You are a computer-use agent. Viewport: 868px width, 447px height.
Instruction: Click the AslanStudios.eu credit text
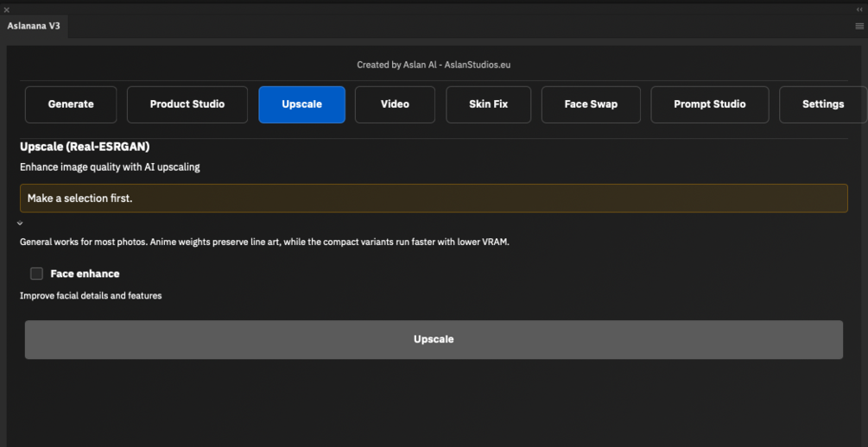coord(478,65)
